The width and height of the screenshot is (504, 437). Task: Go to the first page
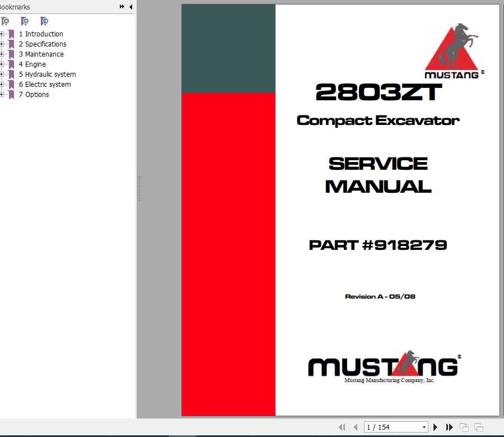342,427
